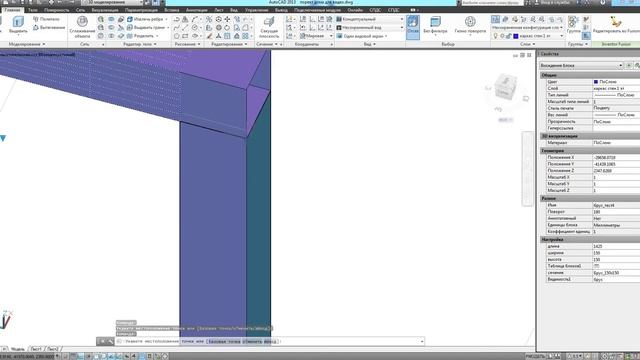Expand the Редактирование panel

coord(229,44)
